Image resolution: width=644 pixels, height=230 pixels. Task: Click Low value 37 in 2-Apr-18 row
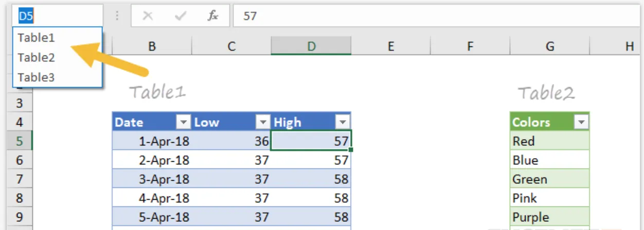pos(231,160)
